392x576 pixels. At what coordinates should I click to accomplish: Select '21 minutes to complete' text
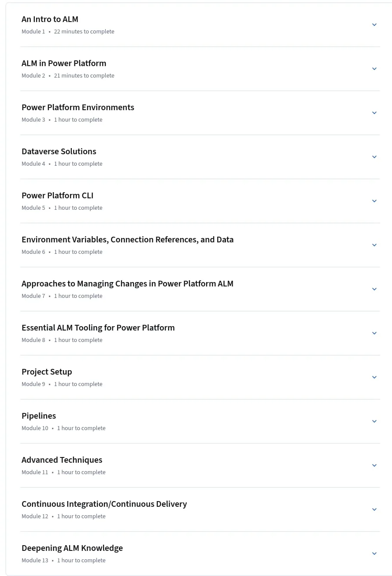[x=84, y=76]
